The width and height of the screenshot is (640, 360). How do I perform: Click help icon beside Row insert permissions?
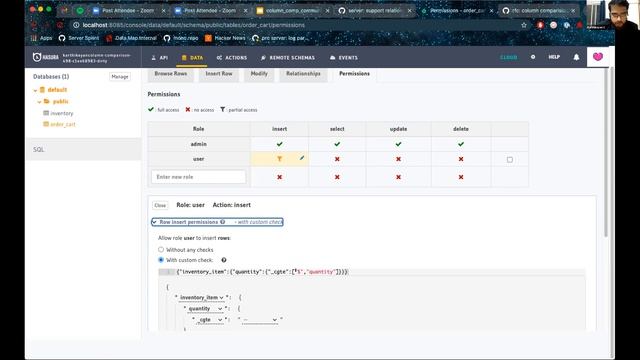(222, 222)
